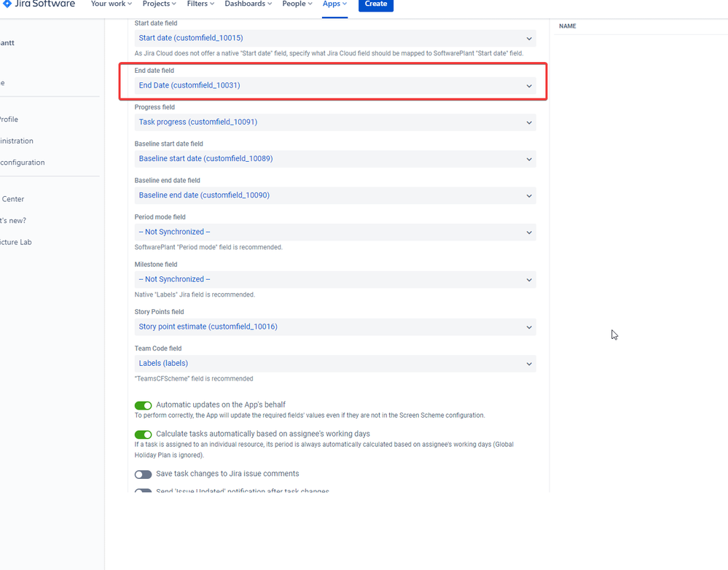The image size is (728, 570).
Task: Open the Baseline start date field dropdown
Action: (x=335, y=159)
